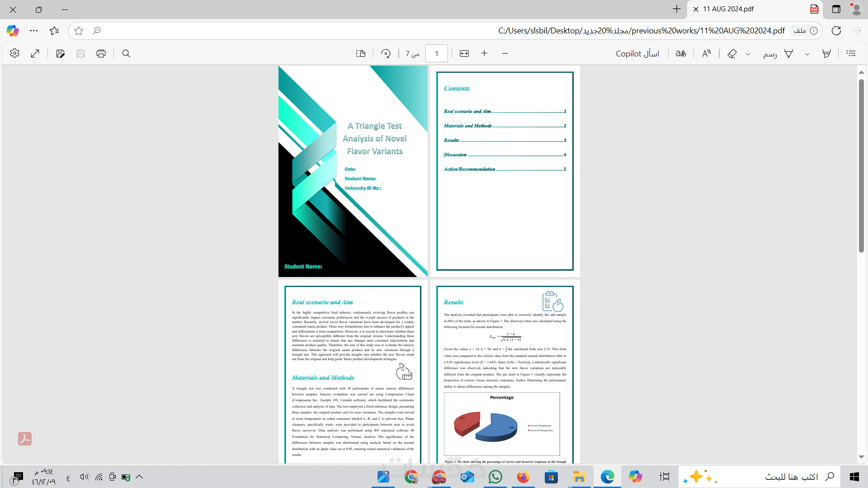This screenshot has height=488, width=868.
Task: Expand the Draw tool options dropdown
Action: [x=807, y=54]
